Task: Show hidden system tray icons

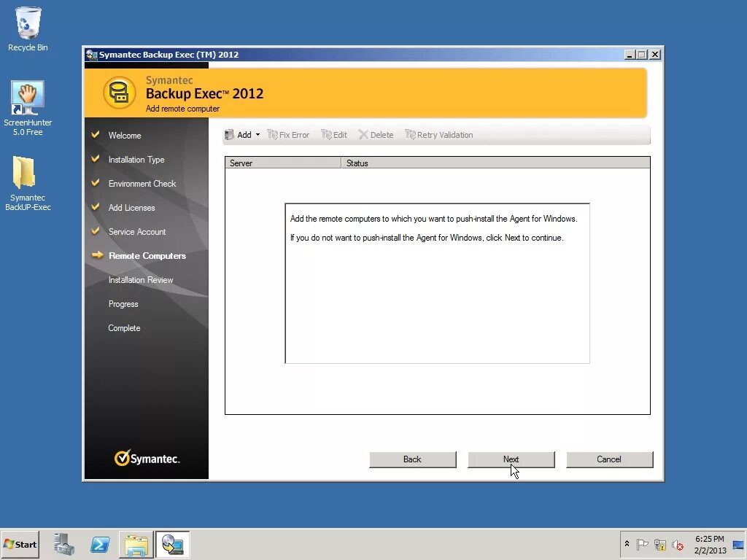Action: [627, 544]
